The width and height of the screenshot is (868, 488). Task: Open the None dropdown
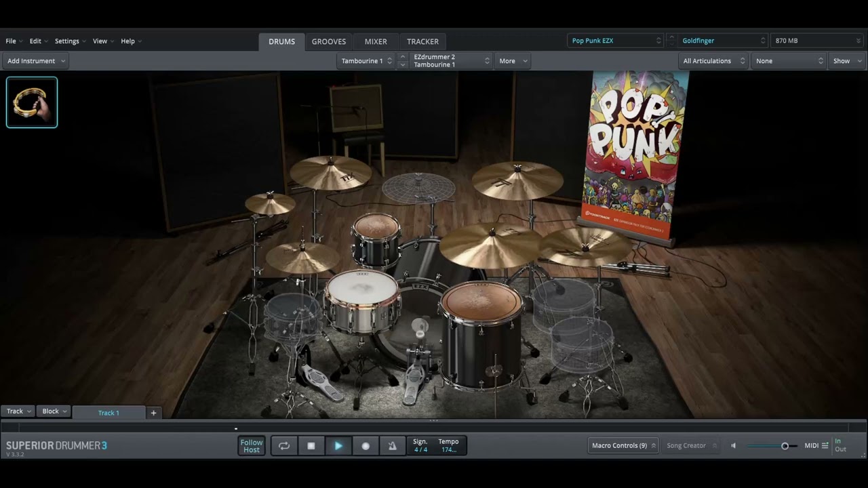pos(788,61)
